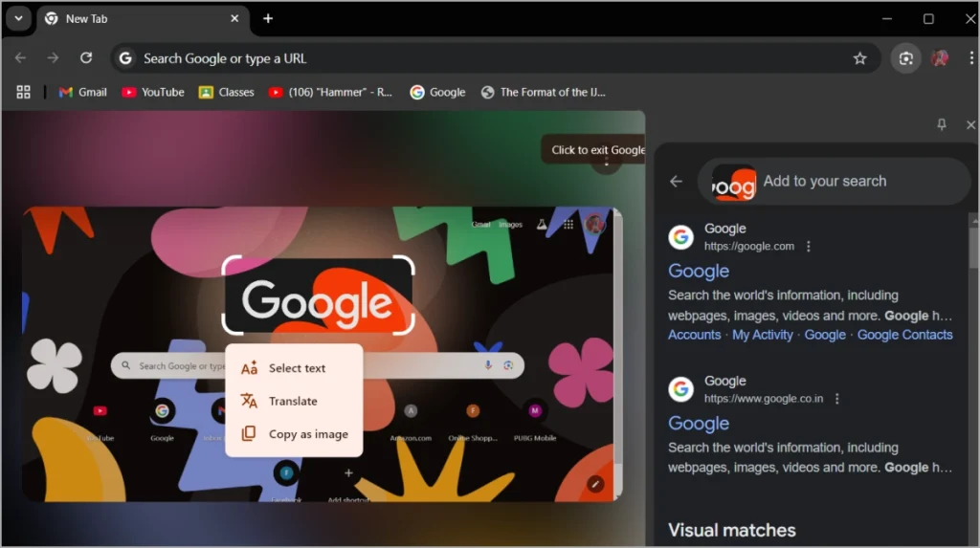This screenshot has height=548, width=980.
Task: Click the Google favicon of google.co.in result
Action: [x=681, y=389]
